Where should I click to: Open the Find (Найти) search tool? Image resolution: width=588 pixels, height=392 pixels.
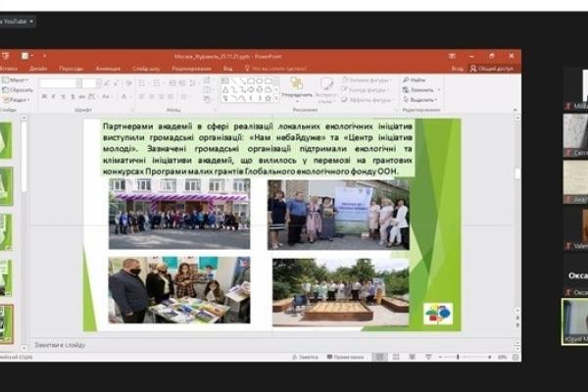point(416,80)
